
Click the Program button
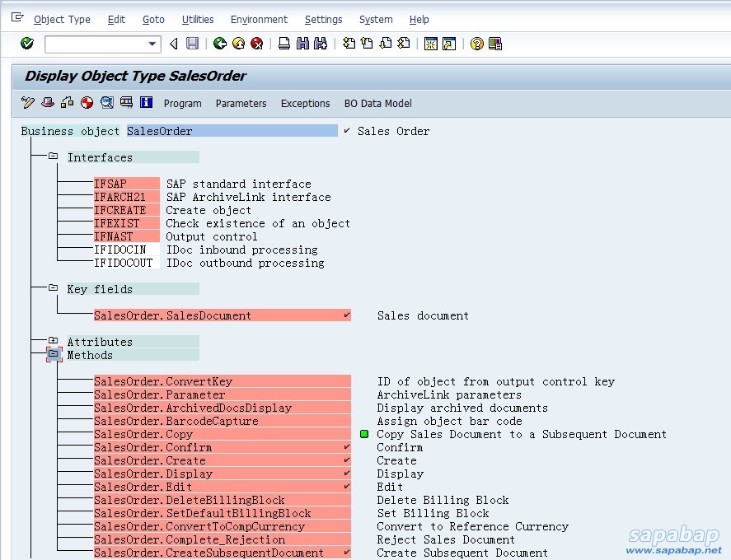tap(182, 104)
